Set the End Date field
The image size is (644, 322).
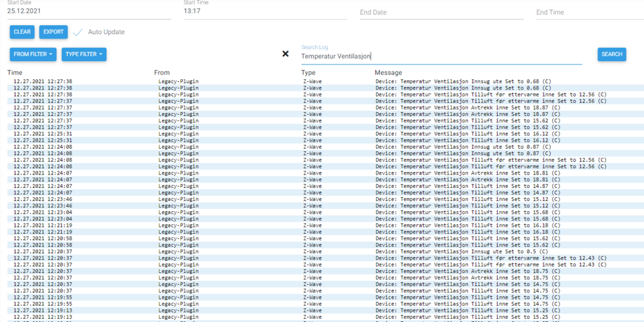pyautogui.click(x=441, y=12)
